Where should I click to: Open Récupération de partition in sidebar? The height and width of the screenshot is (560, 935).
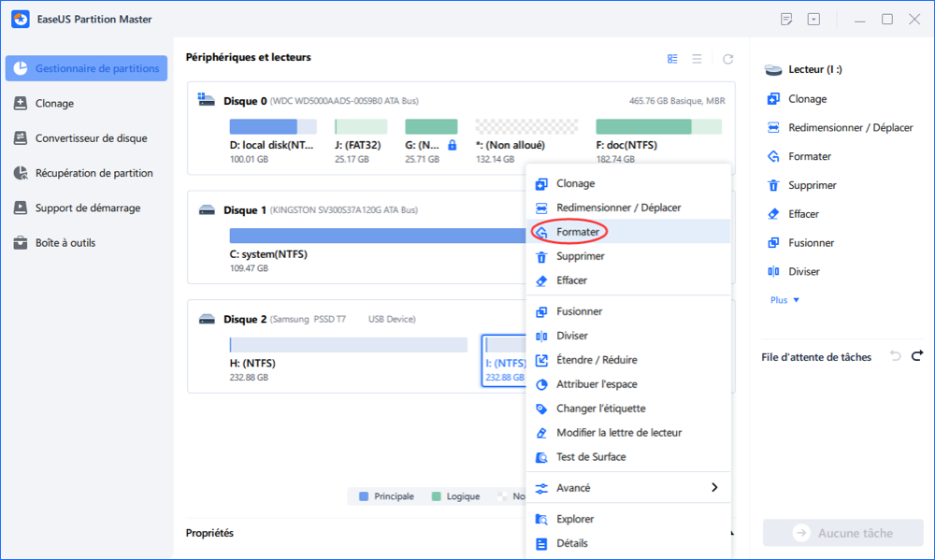tap(93, 173)
